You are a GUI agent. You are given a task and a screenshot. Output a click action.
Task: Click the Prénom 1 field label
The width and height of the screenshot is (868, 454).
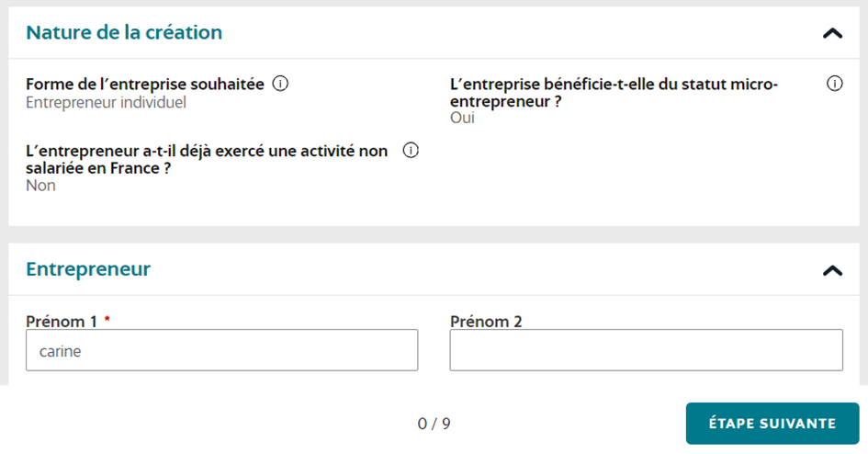pos(62,321)
